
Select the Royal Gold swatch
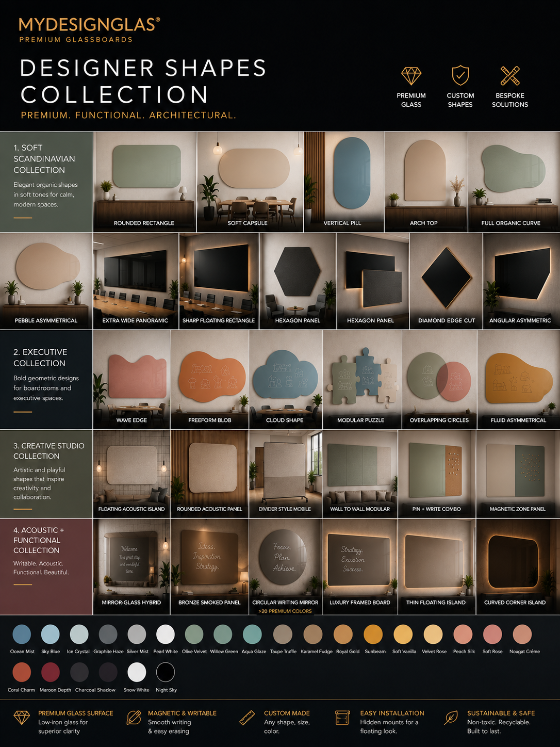point(343,634)
